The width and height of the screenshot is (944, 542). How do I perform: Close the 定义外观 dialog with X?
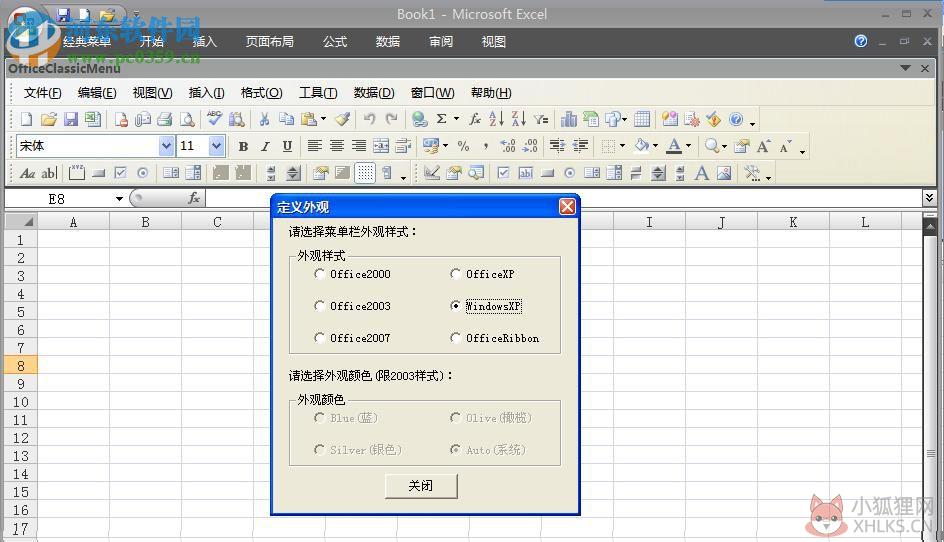coord(567,207)
